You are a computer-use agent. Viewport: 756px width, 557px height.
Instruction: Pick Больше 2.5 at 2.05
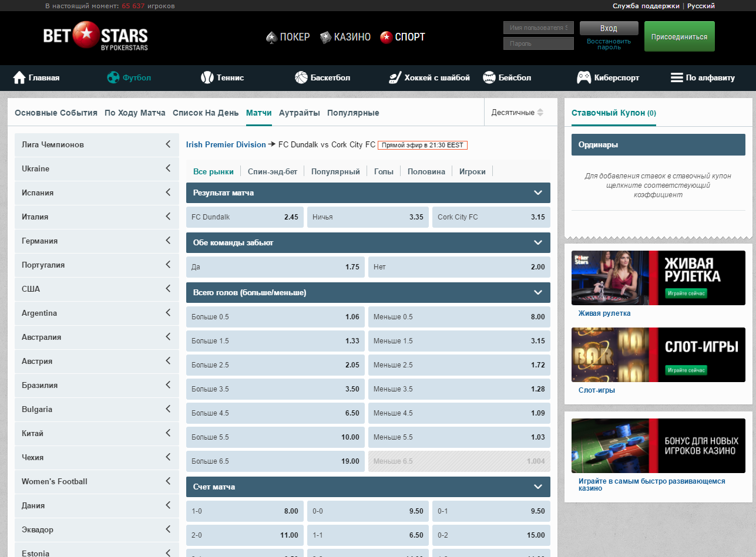(x=275, y=364)
